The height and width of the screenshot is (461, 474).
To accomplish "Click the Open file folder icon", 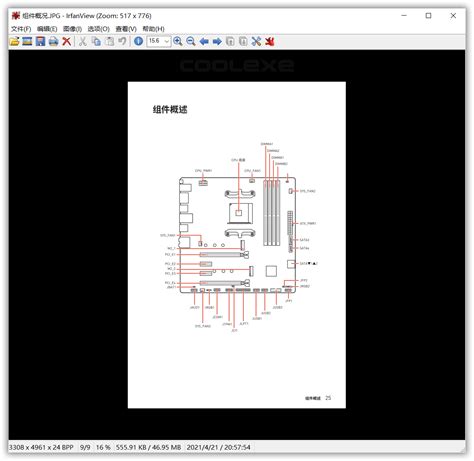I will point(14,41).
